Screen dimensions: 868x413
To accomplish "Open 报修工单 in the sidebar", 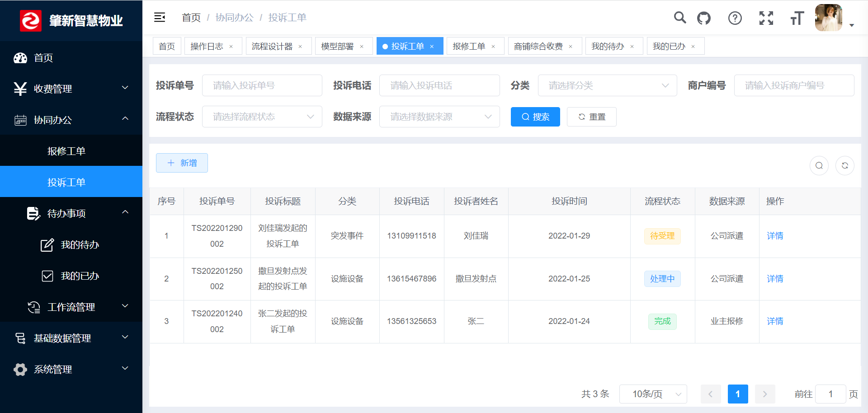I will pos(71,151).
